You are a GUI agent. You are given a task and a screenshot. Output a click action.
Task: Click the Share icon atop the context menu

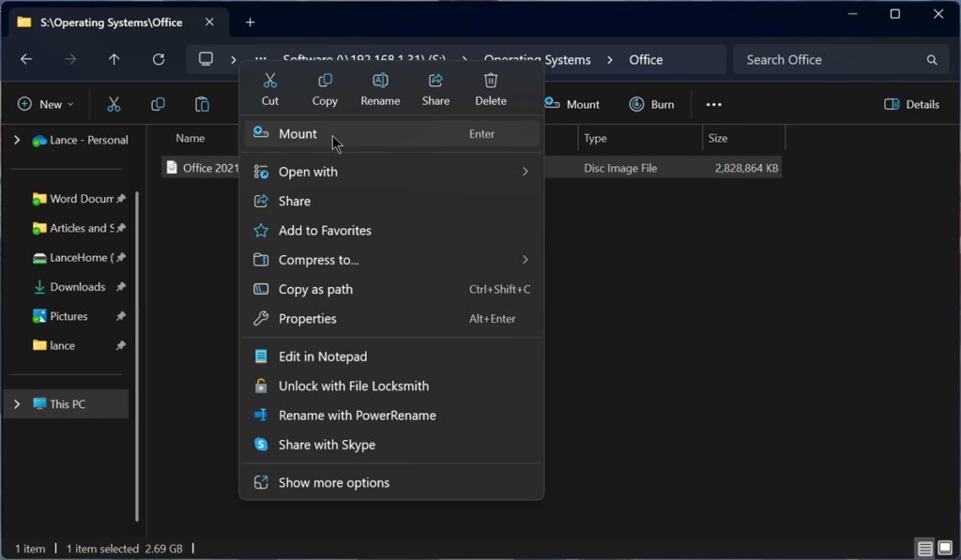[x=435, y=88]
